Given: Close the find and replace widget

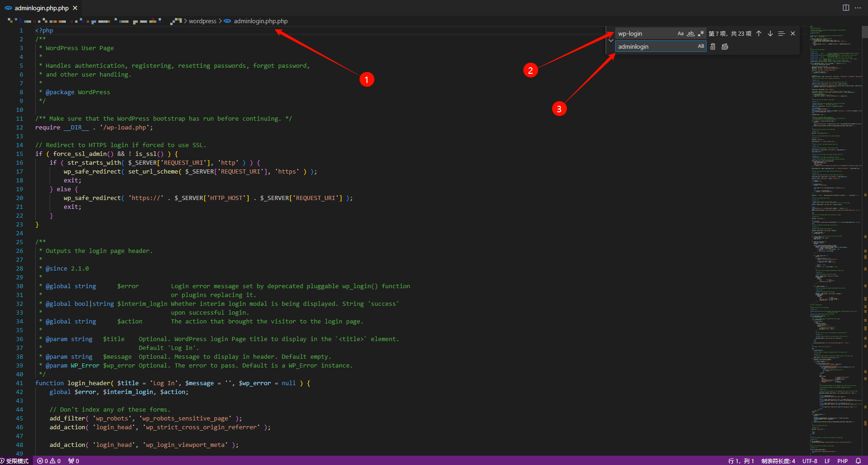Looking at the screenshot, I should click(793, 33).
